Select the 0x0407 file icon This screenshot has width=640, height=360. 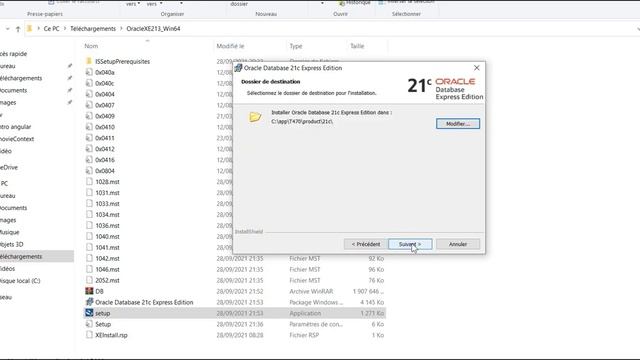(x=89, y=105)
